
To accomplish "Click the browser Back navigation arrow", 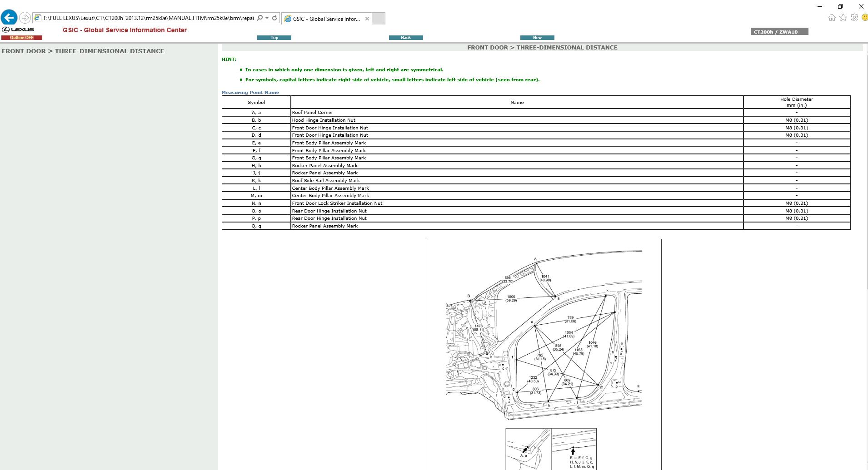I will pyautogui.click(x=8, y=17).
